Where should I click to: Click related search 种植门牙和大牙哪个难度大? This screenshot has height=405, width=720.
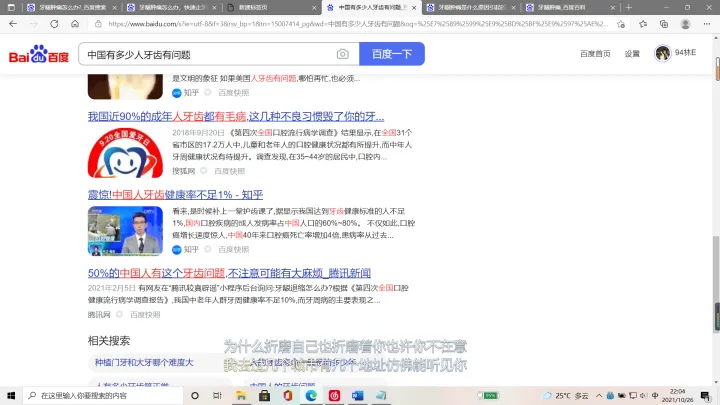[x=144, y=362]
